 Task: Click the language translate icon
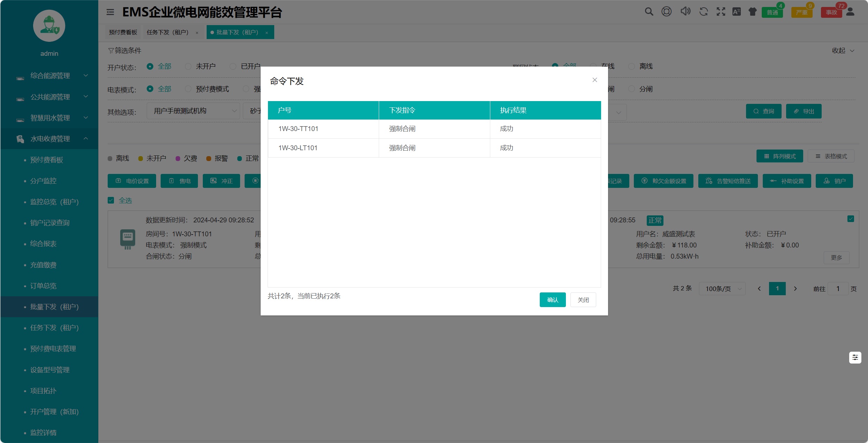coord(736,12)
